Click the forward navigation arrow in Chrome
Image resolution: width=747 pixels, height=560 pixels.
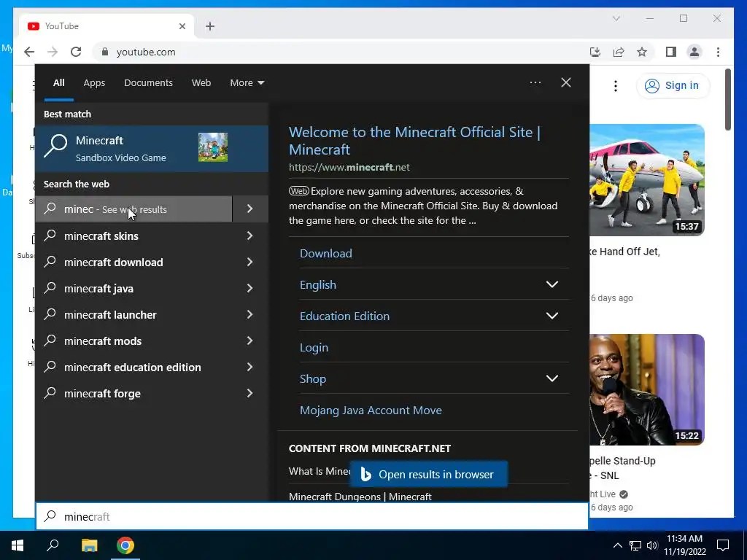point(53,52)
